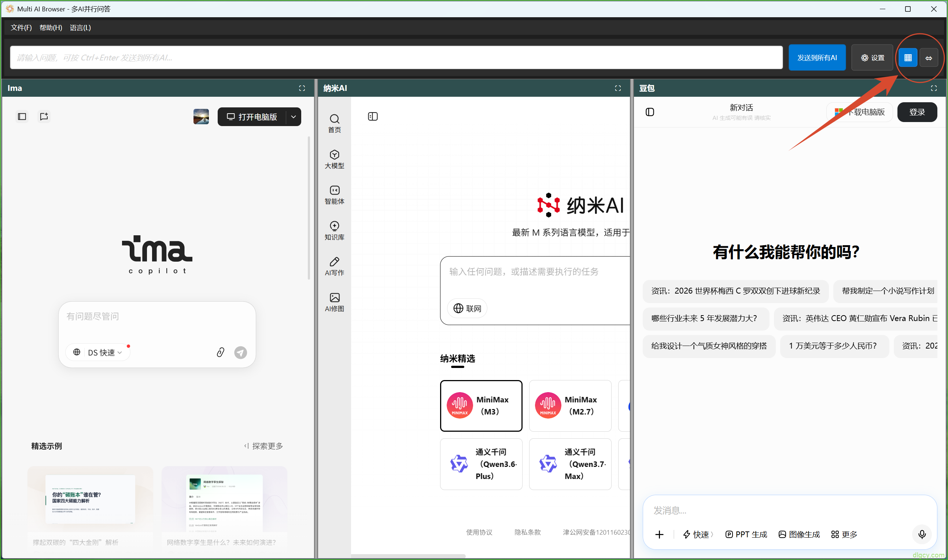Focus the main question input box

coord(396,58)
